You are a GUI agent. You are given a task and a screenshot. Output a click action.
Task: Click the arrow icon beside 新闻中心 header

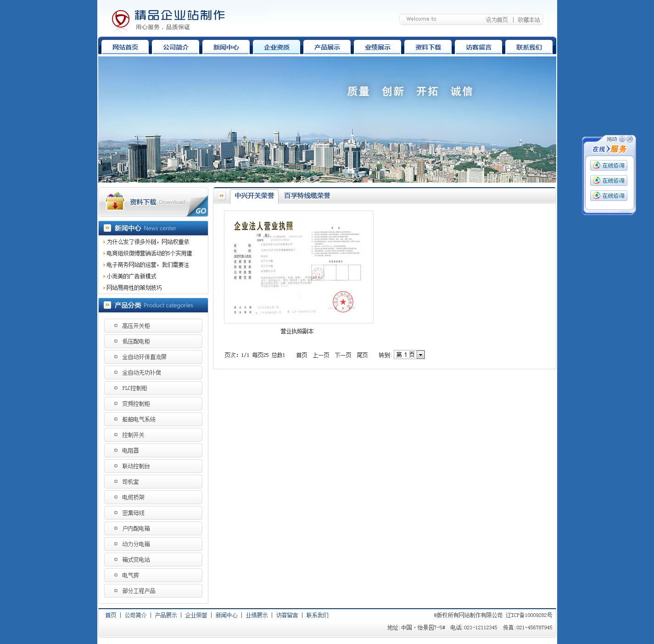pyautogui.click(x=107, y=228)
